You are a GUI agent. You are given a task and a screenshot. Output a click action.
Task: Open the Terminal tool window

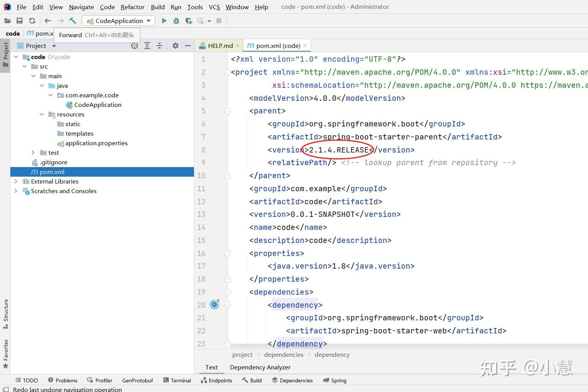[177, 381]
